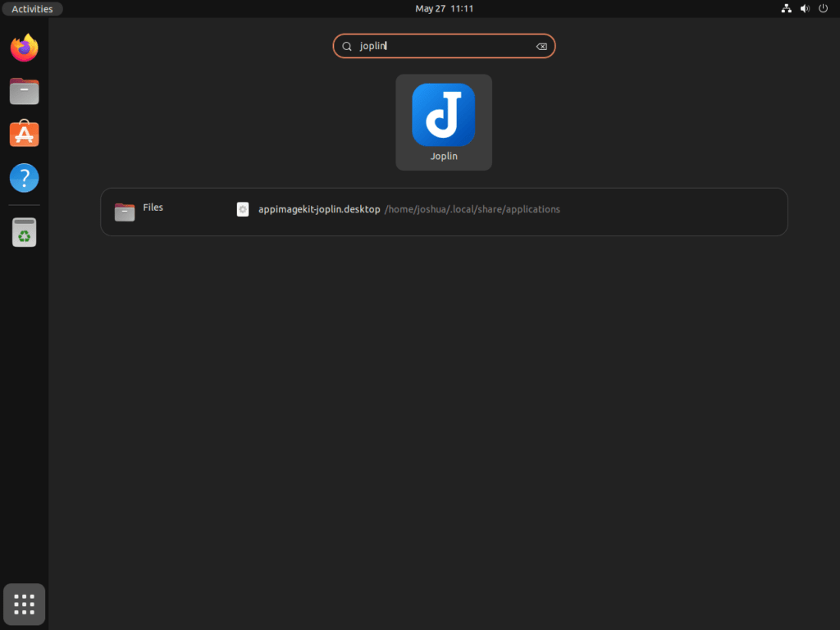Screen dimensions: 840x630
Task: Open the Activities overview menu
Action: pos(32,8)
